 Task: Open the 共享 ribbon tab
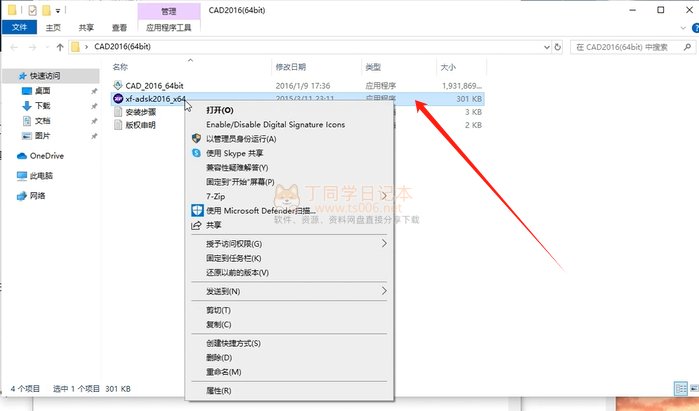pos(86,28)
